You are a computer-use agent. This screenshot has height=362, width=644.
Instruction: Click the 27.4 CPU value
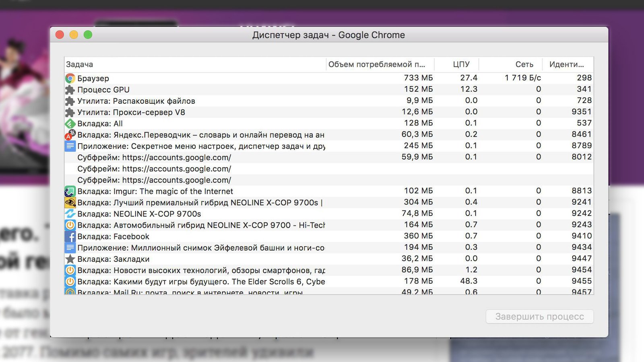pos(469,78)
